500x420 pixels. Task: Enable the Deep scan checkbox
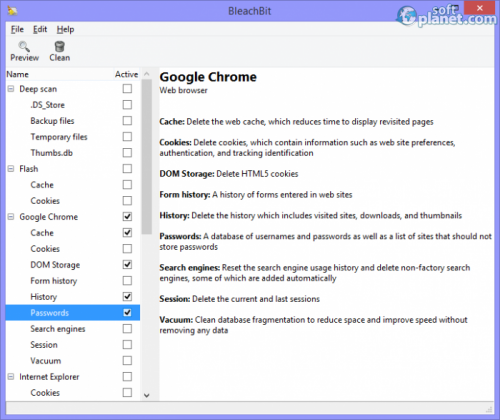(127, 89)
